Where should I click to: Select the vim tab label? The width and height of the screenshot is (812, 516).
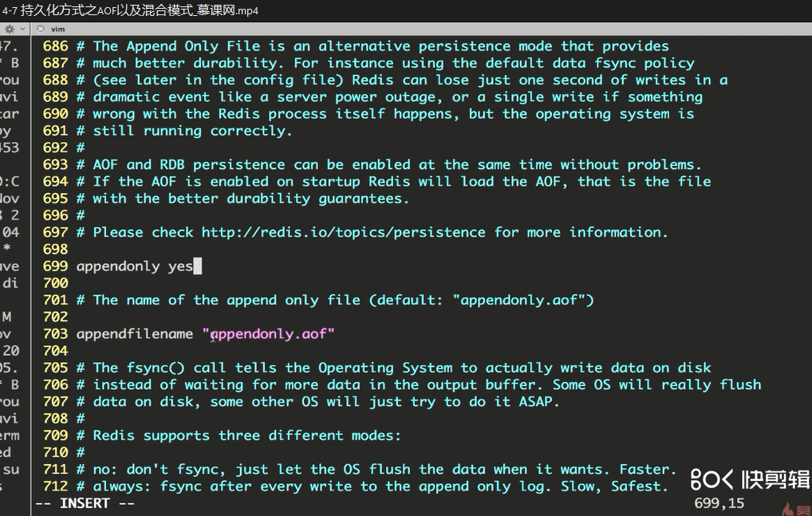(x=57, y=29)
